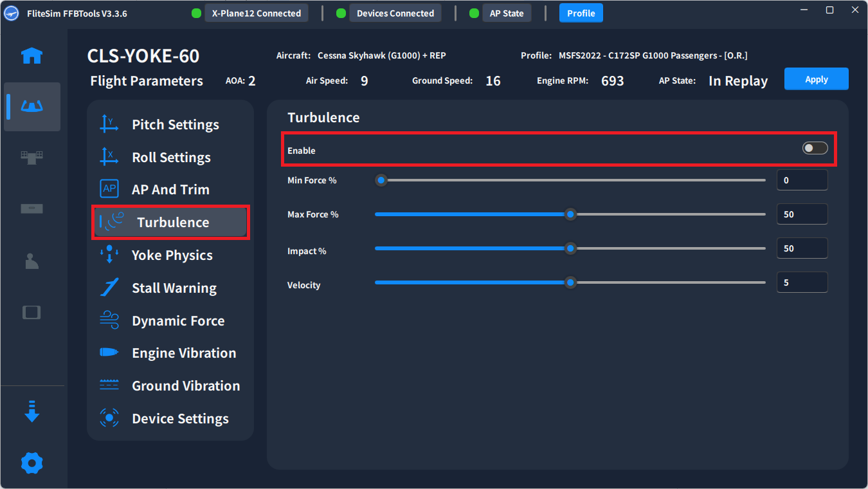Click the AP State status button
This screenshot has width=868, height=489.
[x=507, y=13]
